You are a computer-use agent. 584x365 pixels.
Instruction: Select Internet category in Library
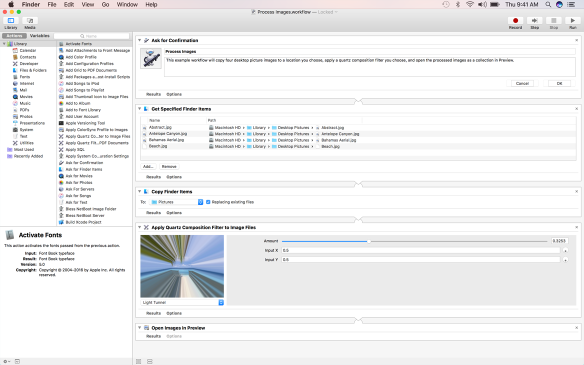[x=27, y=83]
